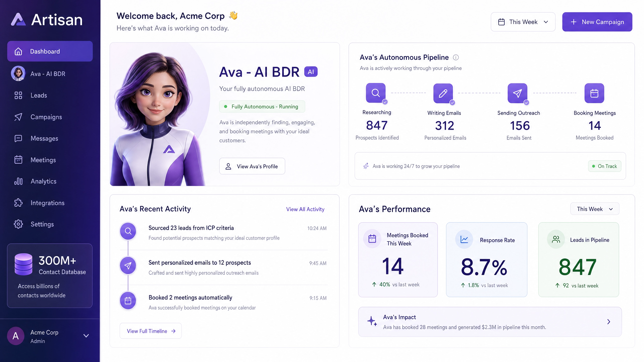Click the Integrations puzzle icon

18,203
